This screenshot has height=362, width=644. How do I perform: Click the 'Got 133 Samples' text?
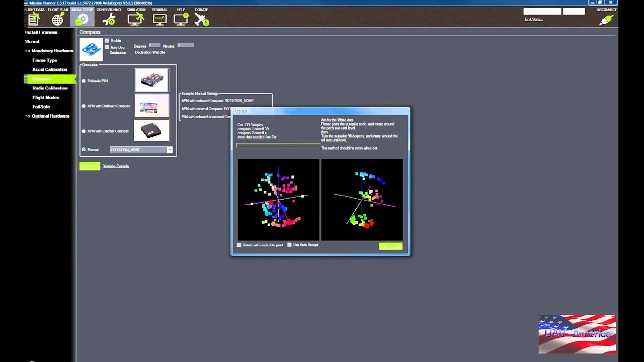(250, 125)
